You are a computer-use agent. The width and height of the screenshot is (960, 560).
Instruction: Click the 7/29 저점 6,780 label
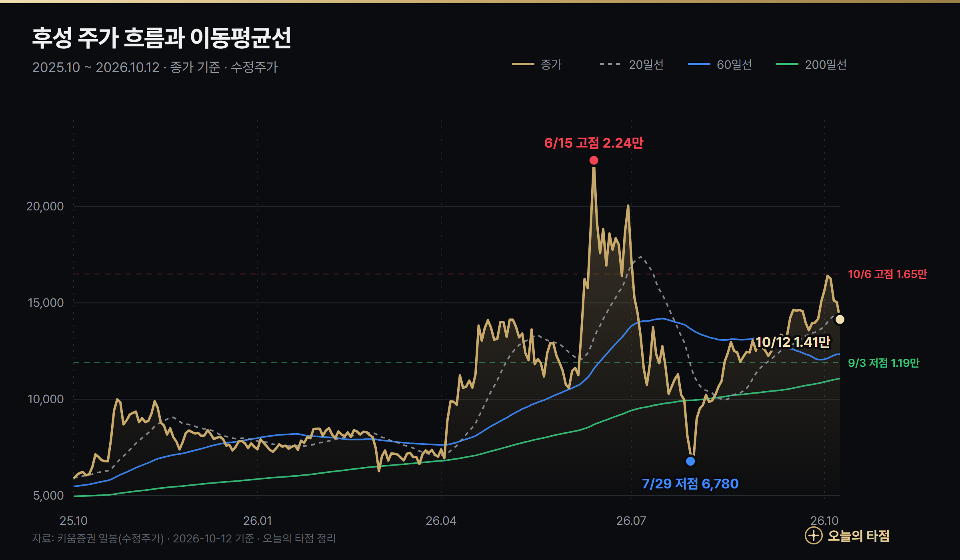pyautogui.click(x=690, y=484)
